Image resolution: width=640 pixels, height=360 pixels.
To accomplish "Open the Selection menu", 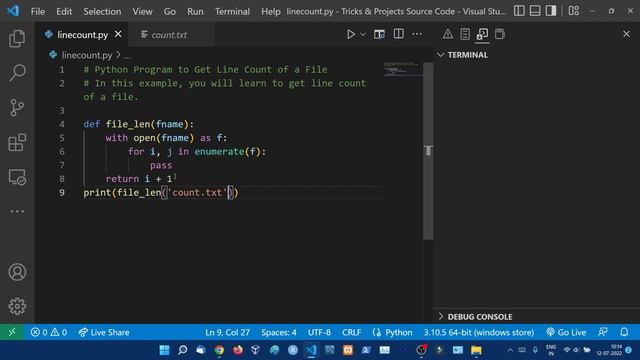I will (102, 11).
